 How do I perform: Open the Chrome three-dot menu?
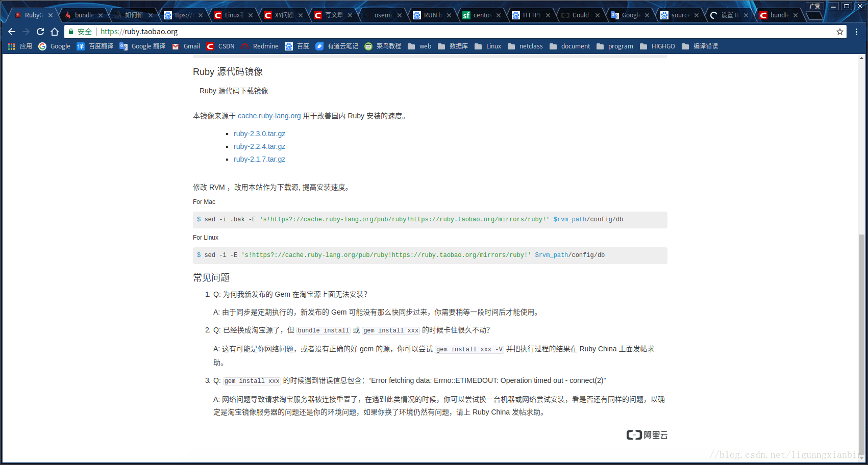click(x=856, y=32)
